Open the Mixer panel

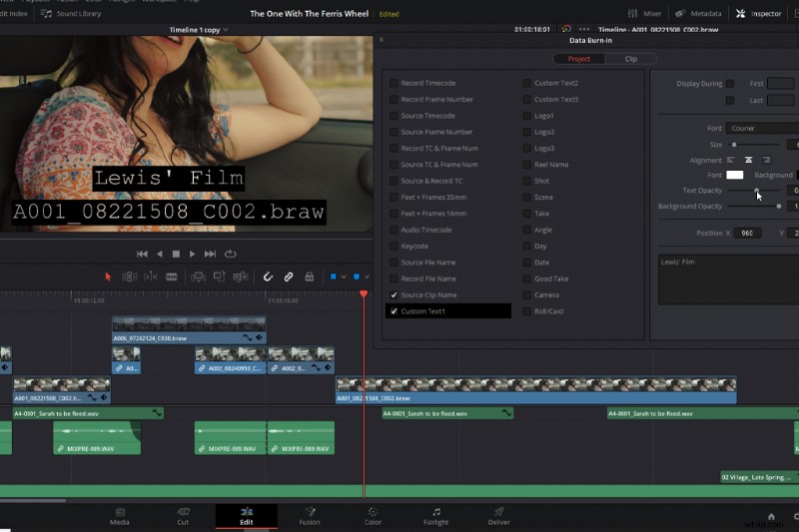644,14
